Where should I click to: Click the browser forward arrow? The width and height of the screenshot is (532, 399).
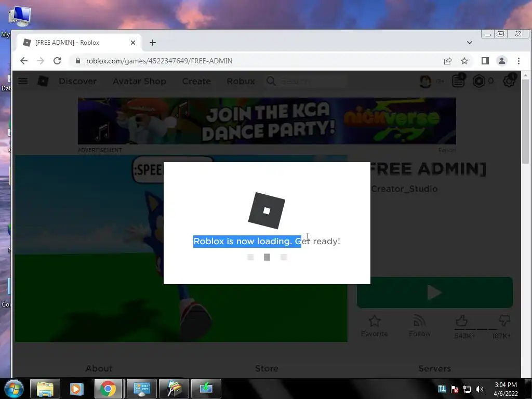pyautogui.click(x=41, y=61)
